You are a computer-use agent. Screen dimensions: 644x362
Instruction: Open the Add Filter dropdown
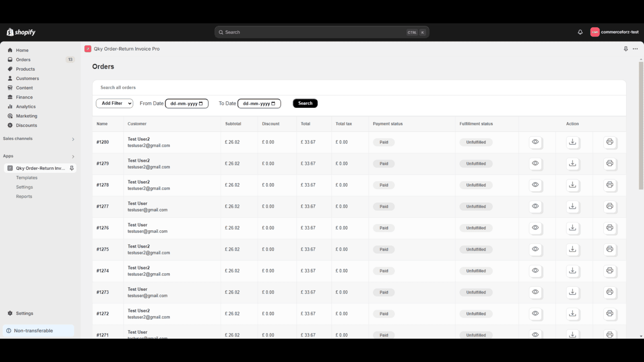(114, 103)
